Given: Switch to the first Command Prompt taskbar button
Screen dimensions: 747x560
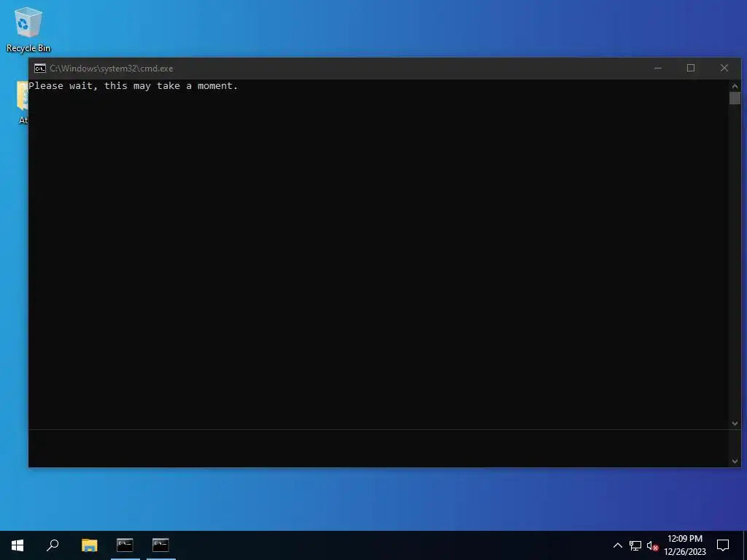Looking at the screenshot, I should (x=125, y=545).
